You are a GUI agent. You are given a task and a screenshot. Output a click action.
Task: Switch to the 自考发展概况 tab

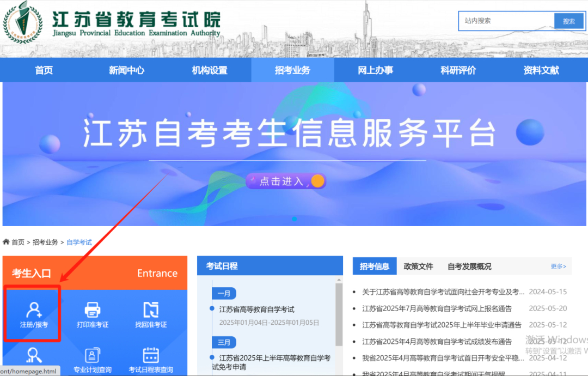469,266
